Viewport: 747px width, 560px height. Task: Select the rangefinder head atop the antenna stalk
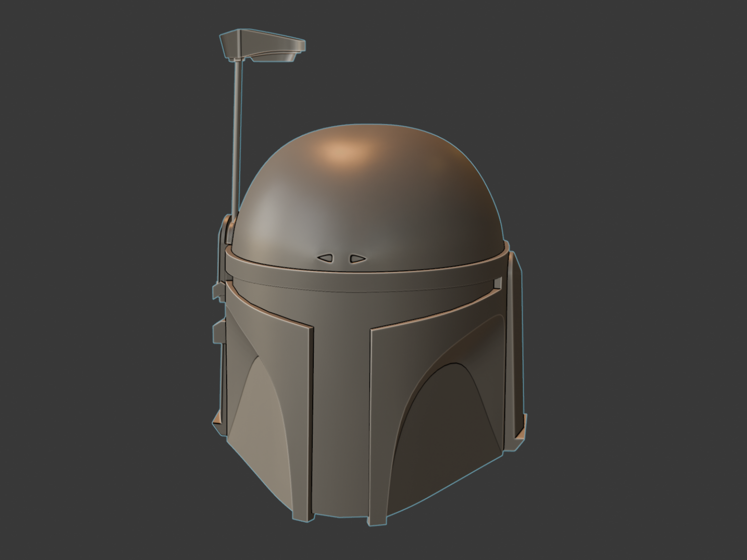pos(262,46)
